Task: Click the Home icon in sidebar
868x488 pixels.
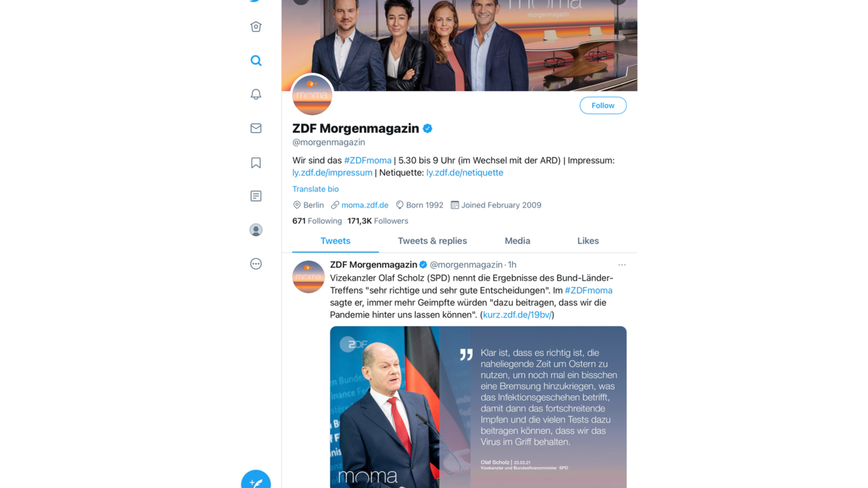Action: tap(256, 27)
